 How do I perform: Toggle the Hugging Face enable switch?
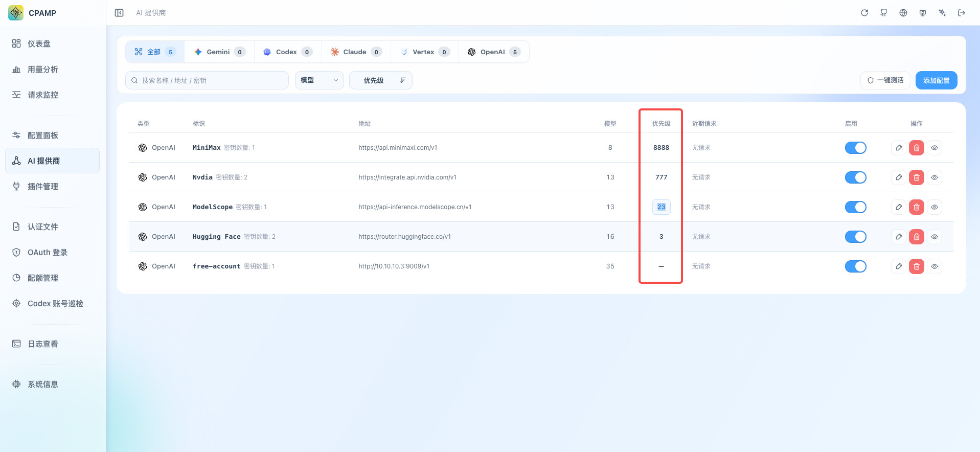click(x=856, y=237)
